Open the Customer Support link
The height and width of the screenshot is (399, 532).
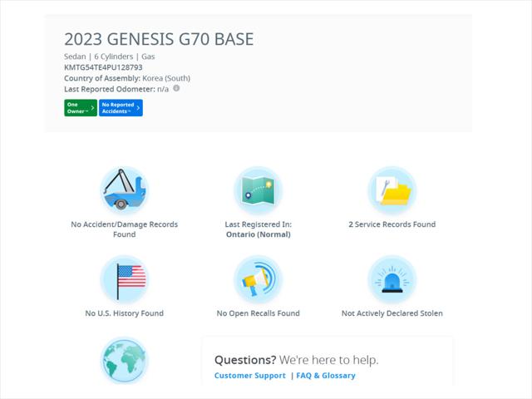[x=250, y=376]
